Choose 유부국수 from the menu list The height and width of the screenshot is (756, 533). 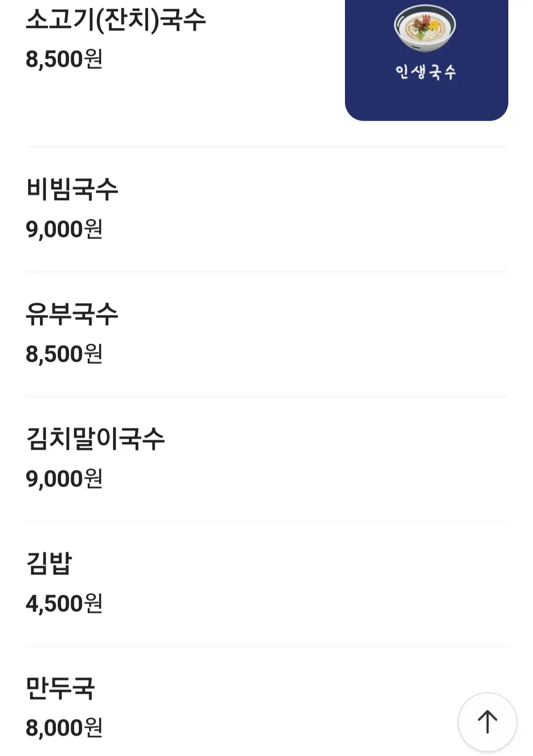(72, 314)
